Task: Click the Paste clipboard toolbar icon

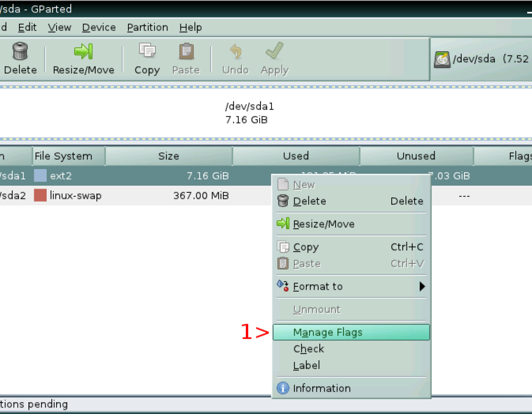Action: [186, 51]
